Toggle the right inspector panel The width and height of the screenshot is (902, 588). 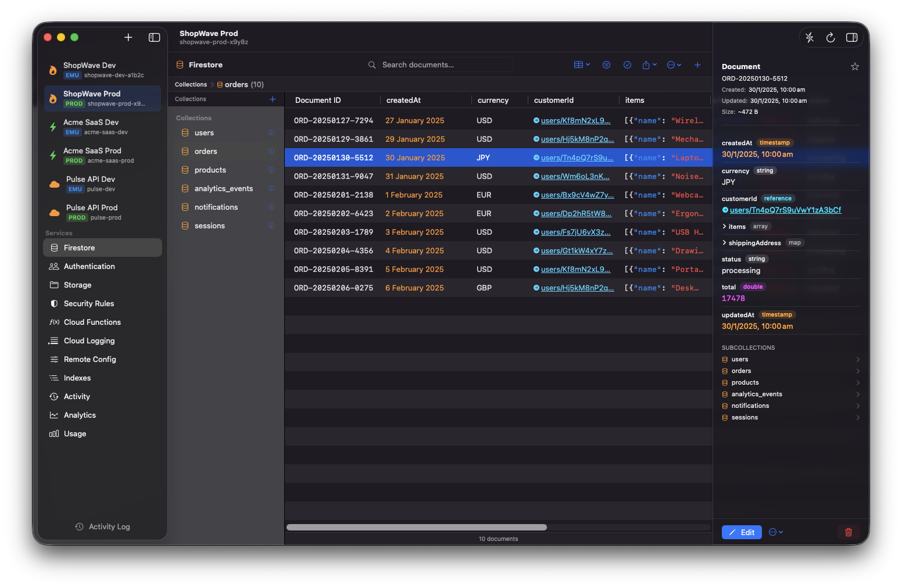(851, 37)
